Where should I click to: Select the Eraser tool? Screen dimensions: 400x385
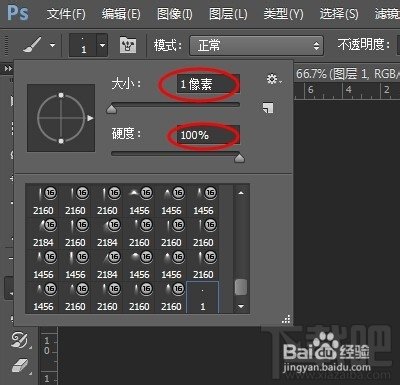pyautogui.click(x=21, y=365)
